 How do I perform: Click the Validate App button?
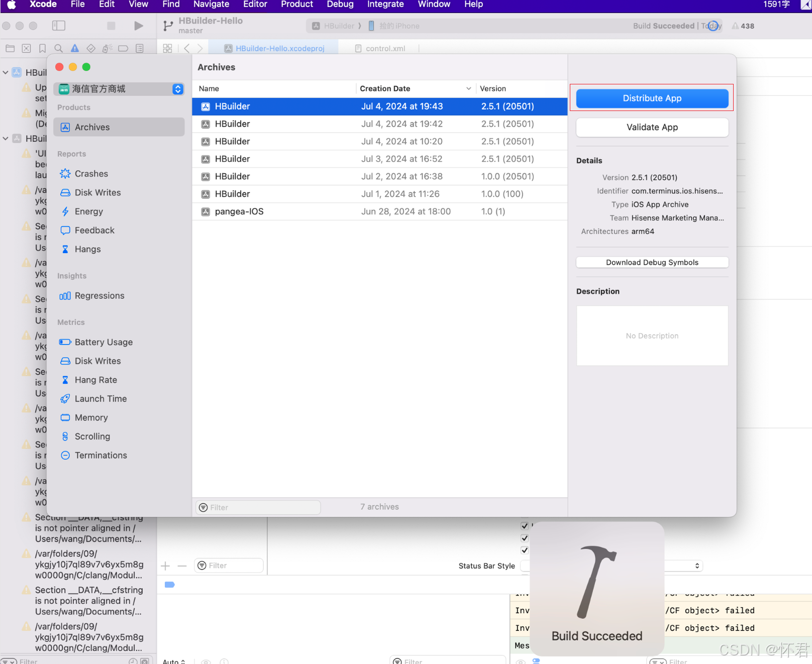(x=652, y=128)
